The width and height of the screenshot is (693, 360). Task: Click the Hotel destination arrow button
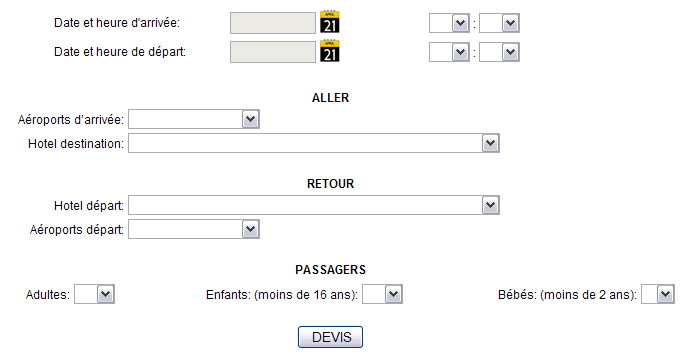490,143
